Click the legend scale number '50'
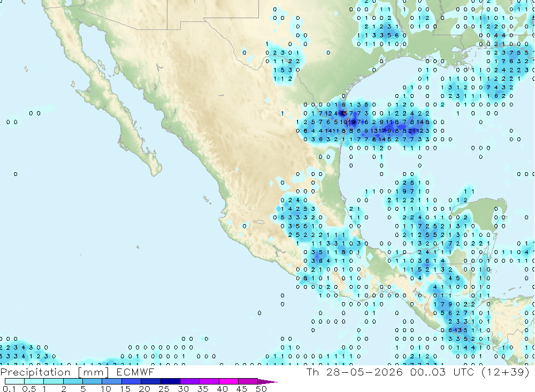Screen dimensions: 535x392 click(x=261, y=389)
